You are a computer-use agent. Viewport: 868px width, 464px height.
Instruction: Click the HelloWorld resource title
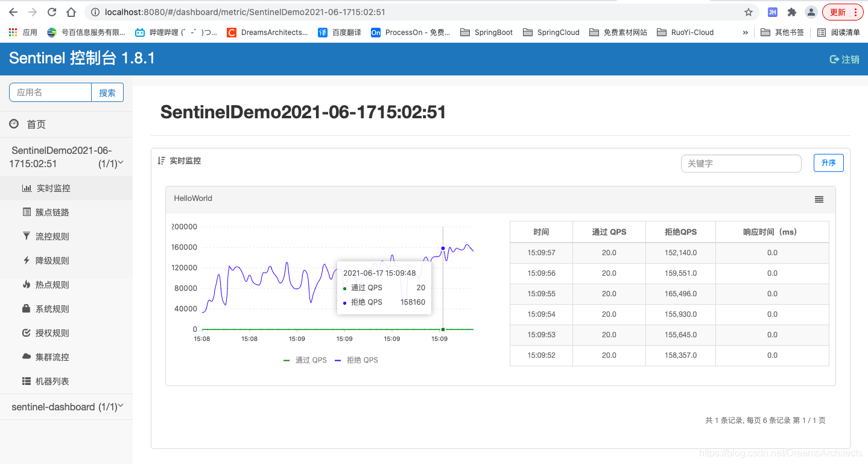point(193,199)
